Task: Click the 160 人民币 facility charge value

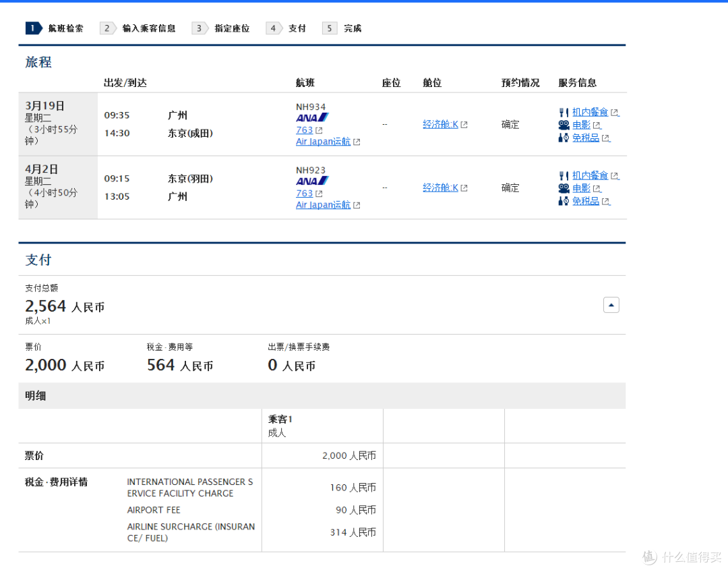Action: pos(353,488)
